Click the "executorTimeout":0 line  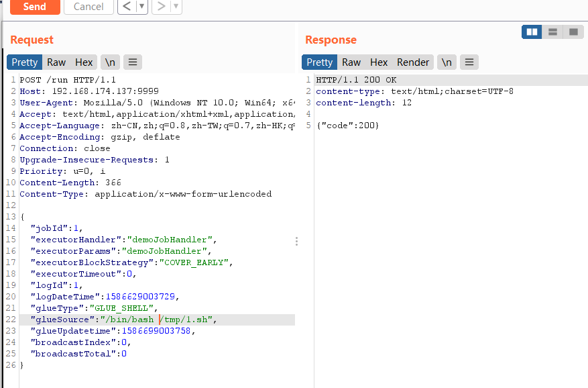coord(83,274)
